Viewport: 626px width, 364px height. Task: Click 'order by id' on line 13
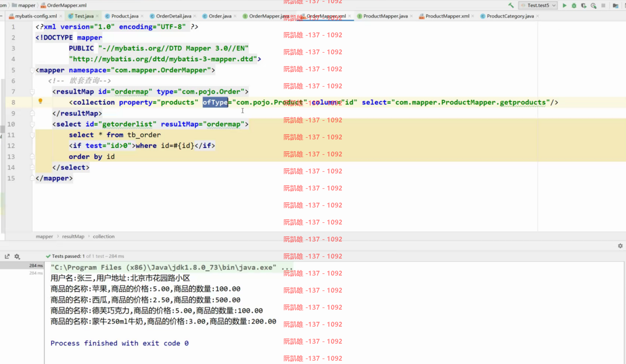tap(91, 156)
